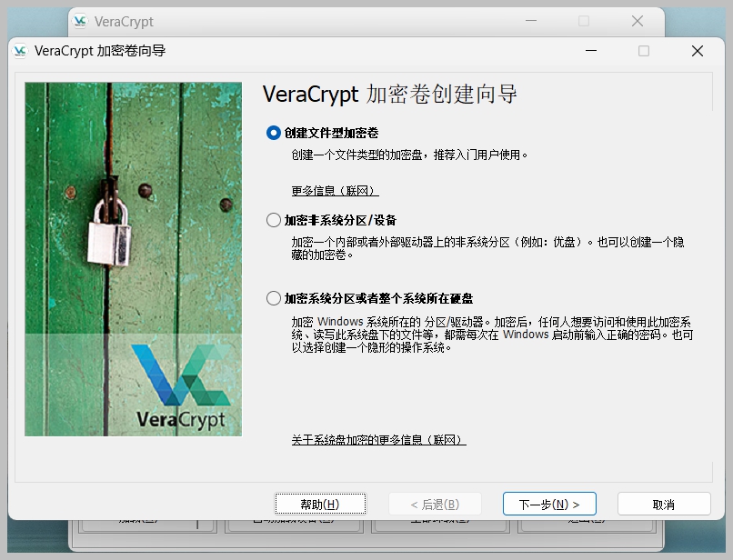Select 创建文件型加密卷 radio option

(274, 133)
